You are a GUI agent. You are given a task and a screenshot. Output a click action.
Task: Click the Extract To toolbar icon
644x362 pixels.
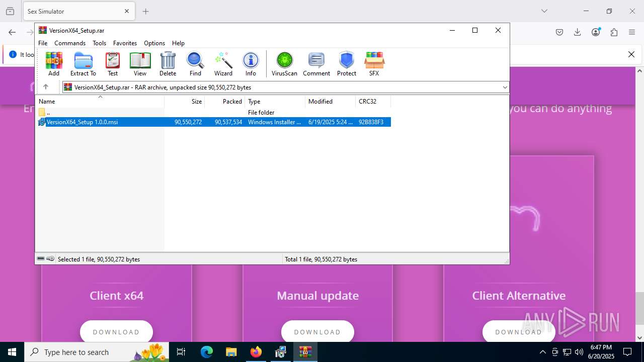point(83,64)
